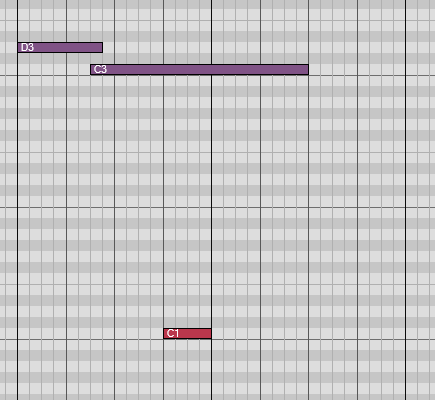Click the "C3" label text on the note
The width and height of the screenshot is (435, 400).
[100, 69]
